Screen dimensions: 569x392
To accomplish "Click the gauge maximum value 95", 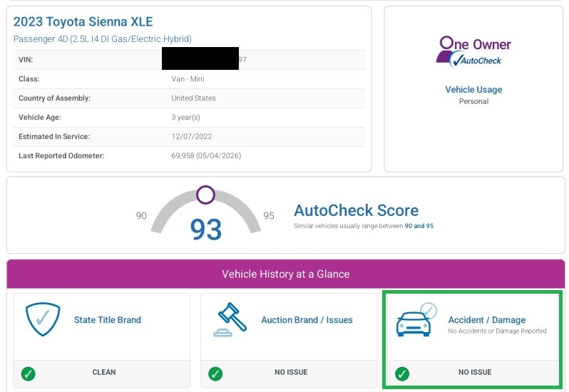I will (x=269, y=216).
